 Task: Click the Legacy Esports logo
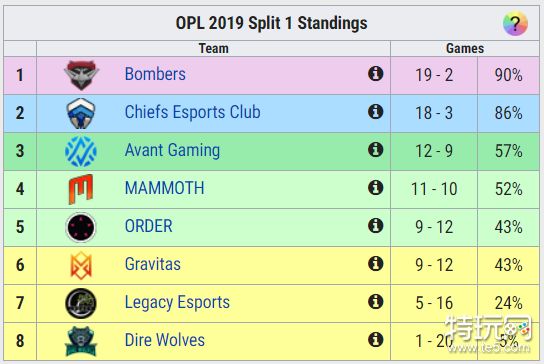pyautogui.click(x=80, y=303)
